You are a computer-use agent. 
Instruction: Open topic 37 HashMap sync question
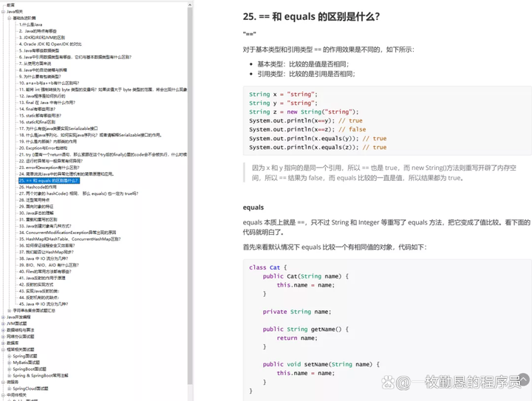[46, 252]
